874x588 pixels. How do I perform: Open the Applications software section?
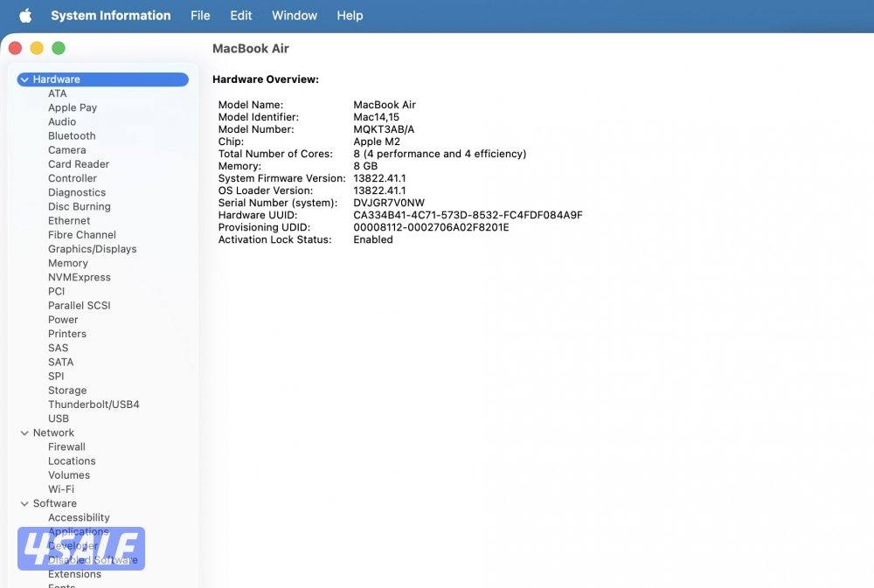tap(79, 531)
